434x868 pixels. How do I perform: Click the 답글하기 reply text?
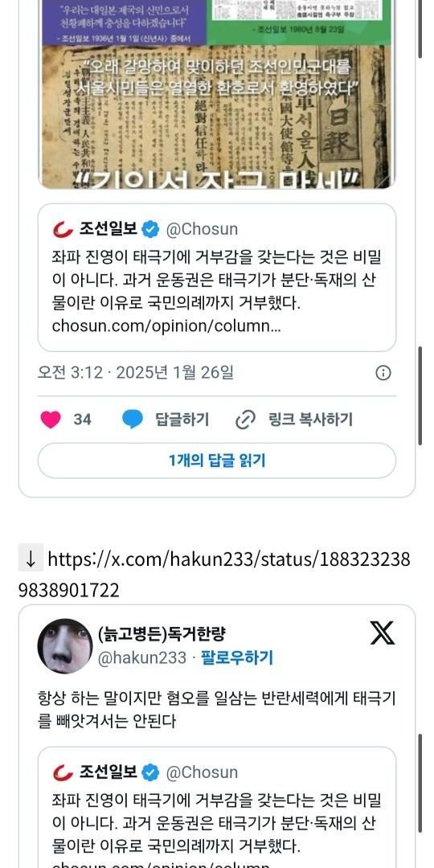(182, 420)
